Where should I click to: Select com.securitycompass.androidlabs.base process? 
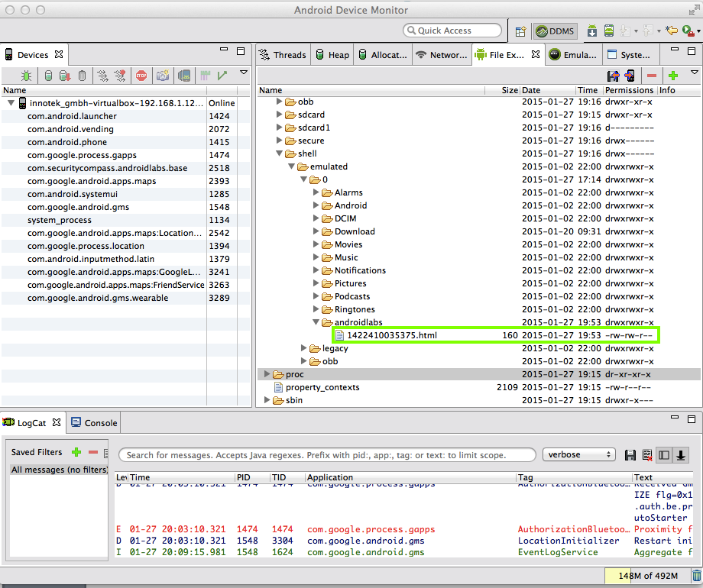click(x=107, y=168)
